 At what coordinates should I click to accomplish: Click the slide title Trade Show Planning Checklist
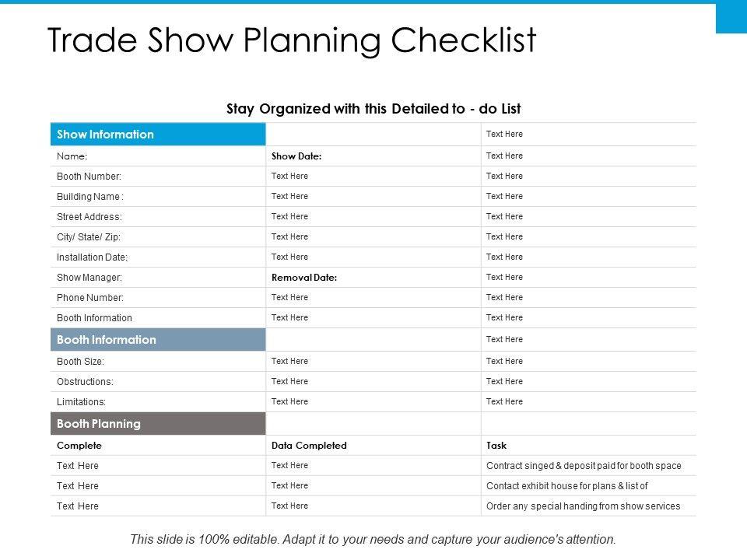(x=292, y=40)
